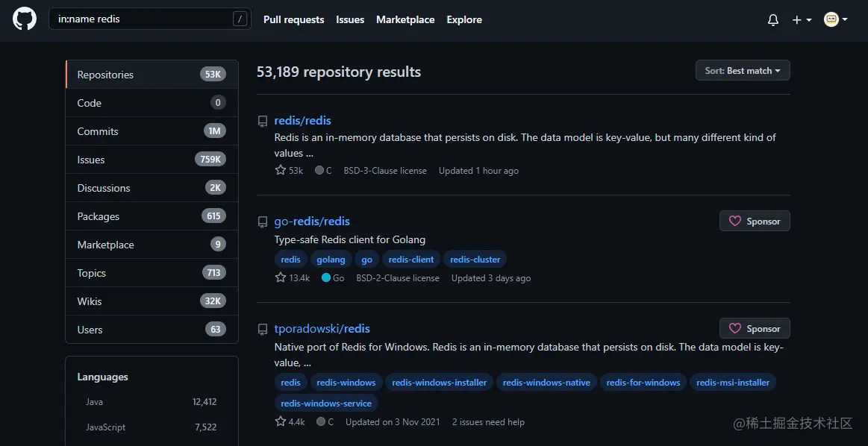Image resolution: width=868 pixels, height=446 pixels.
Task: Go to Pull requests
Action: [x=293, y=19]
